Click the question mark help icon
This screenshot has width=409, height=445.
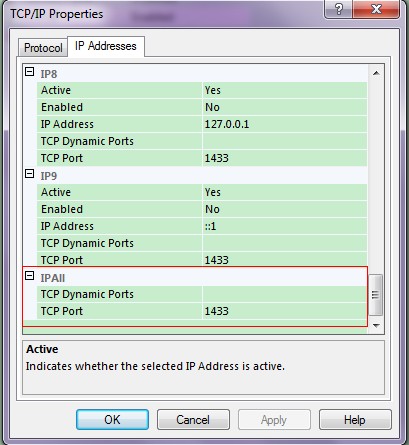(x=338, y=9)
